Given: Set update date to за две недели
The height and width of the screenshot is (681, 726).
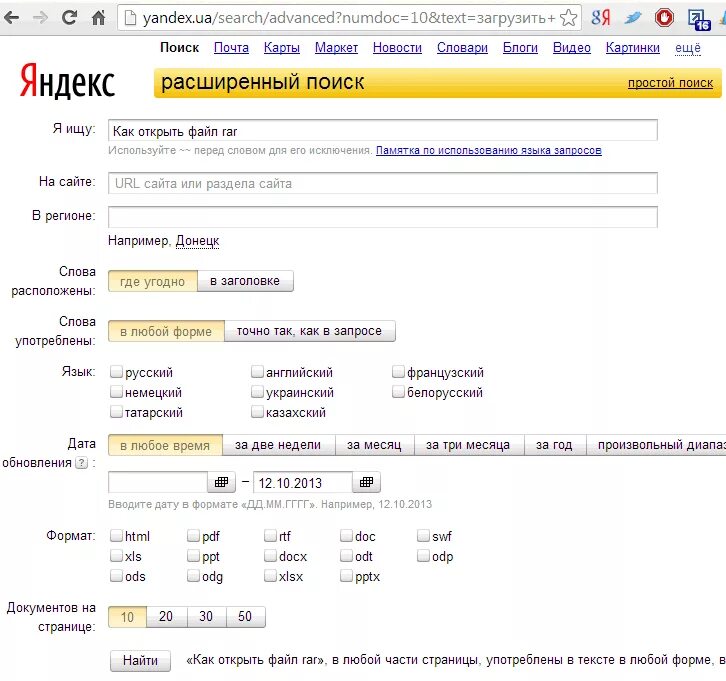Looking at the screenshot, I should click(x=279, y=445).
